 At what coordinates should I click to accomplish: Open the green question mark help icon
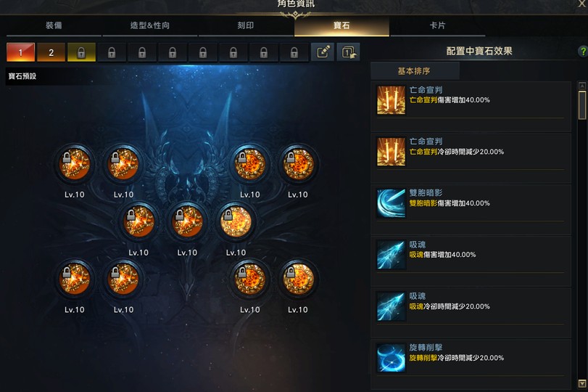tap(583, 51)
